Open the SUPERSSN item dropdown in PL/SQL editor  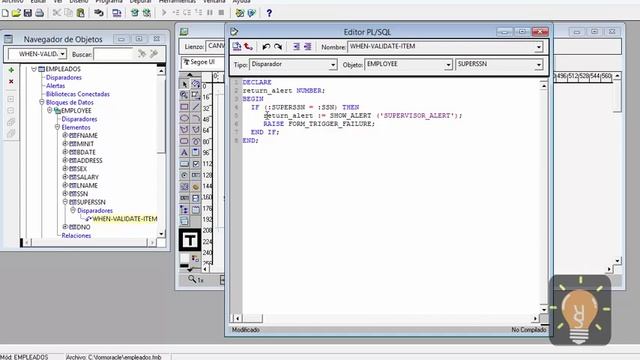tap(539, 64)
